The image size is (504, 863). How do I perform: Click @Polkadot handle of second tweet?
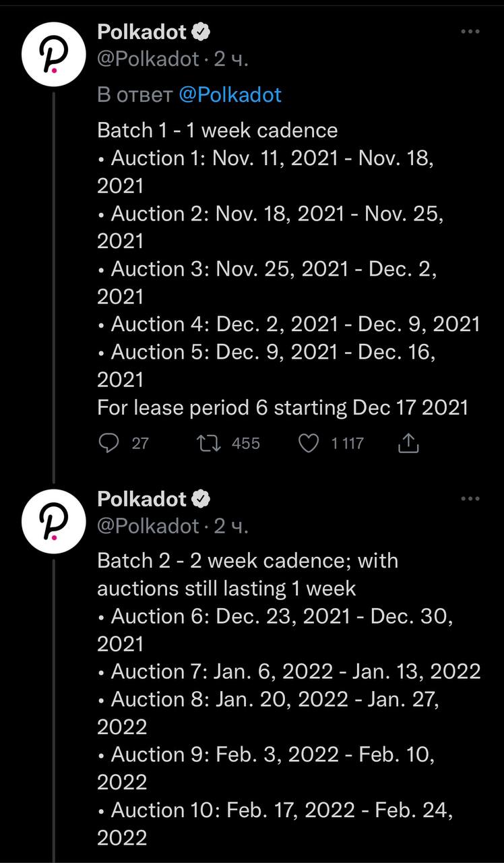(x=148, y=526)
